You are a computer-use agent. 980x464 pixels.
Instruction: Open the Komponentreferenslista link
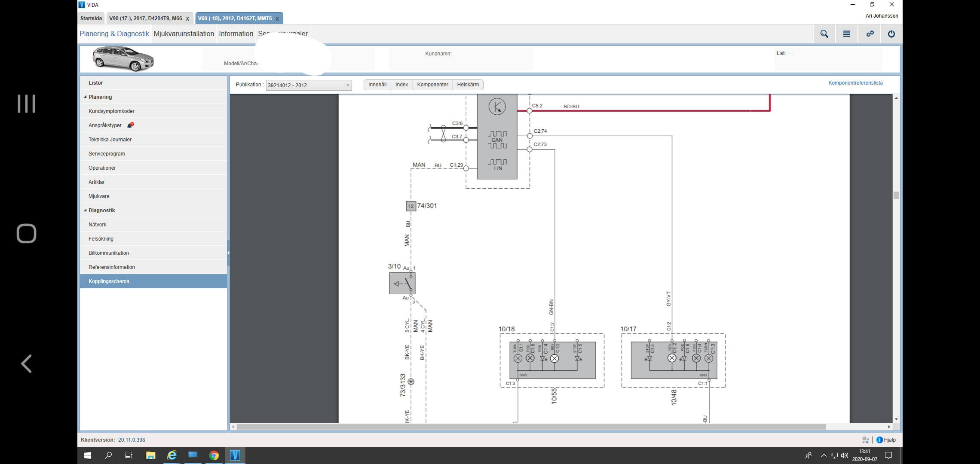click(x=855, y=83)
